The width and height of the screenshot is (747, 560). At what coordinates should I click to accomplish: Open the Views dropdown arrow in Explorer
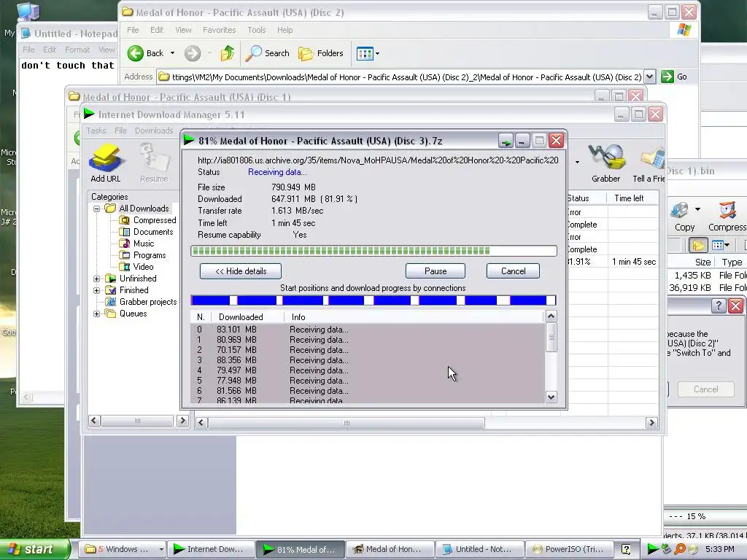coord(377,54)
